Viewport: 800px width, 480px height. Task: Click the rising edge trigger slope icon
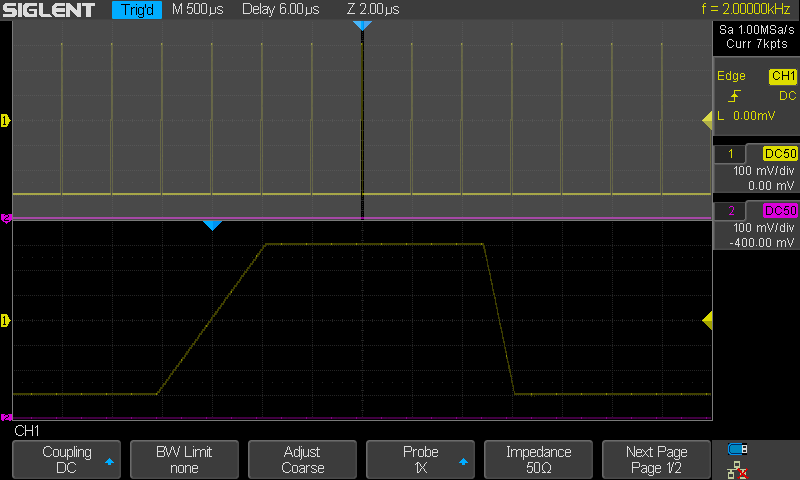coord(734,96)
